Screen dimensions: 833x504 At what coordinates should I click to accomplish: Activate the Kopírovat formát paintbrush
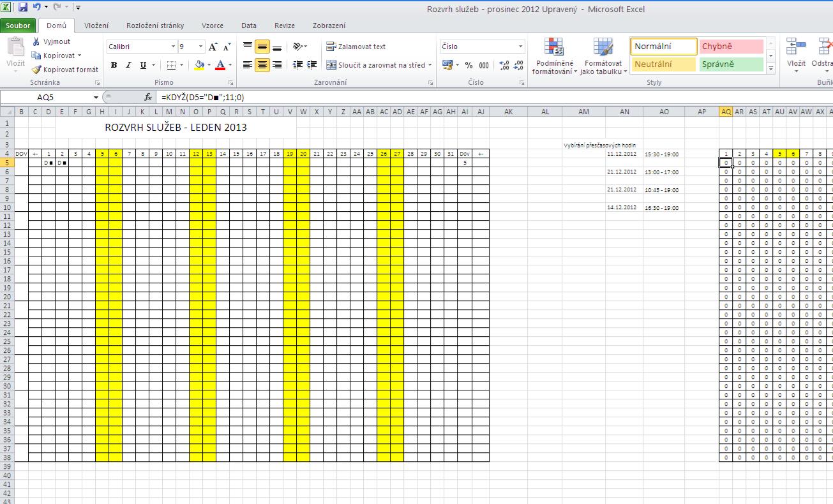(36, 70)
